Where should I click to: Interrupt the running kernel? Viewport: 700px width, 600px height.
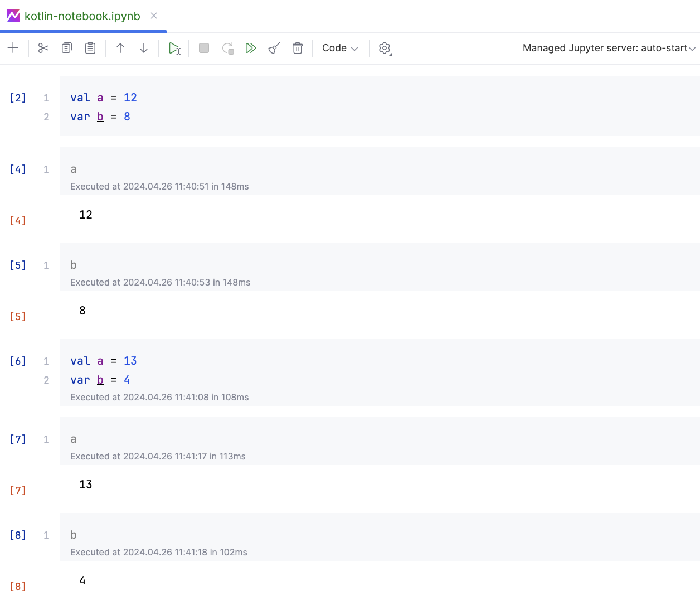[203, 48]
